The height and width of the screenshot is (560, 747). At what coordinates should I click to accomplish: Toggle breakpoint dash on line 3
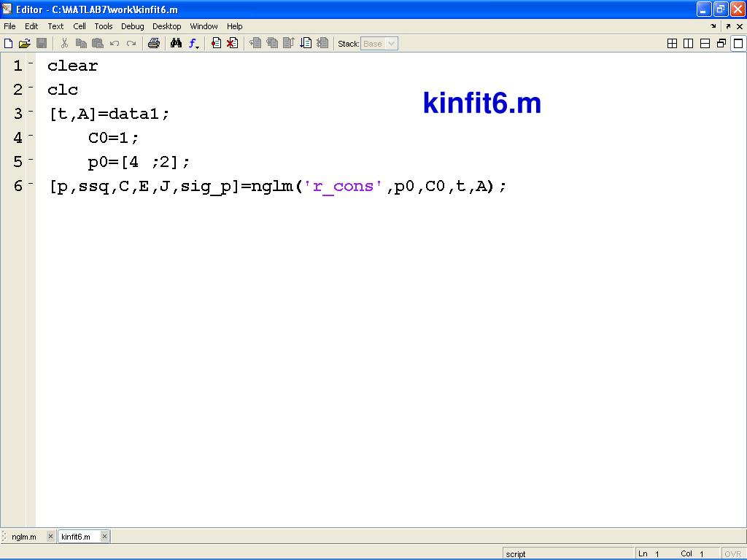pos(31,111)
